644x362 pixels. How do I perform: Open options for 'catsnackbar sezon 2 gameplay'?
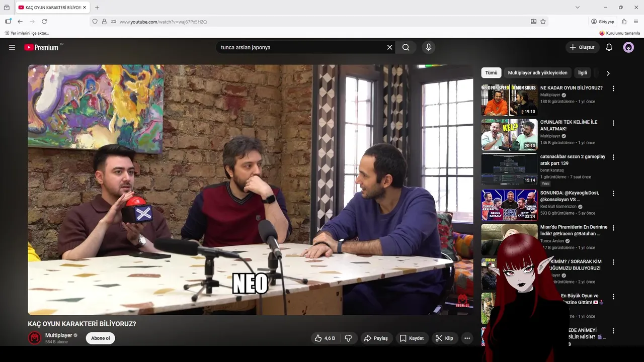613,157
